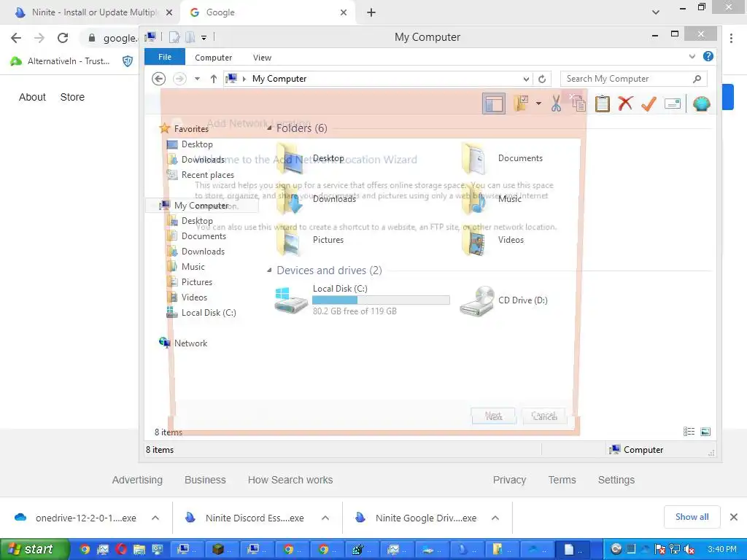Open the Pictures folder icon
The height and width of the screenshot is (560, 747).
point(289,240)
